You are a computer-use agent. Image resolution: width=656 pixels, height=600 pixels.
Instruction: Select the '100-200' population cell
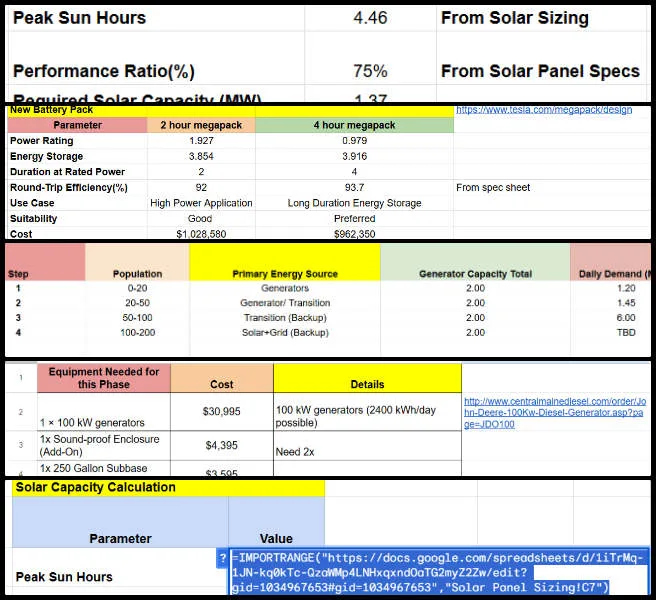click(x=137, y=333)
